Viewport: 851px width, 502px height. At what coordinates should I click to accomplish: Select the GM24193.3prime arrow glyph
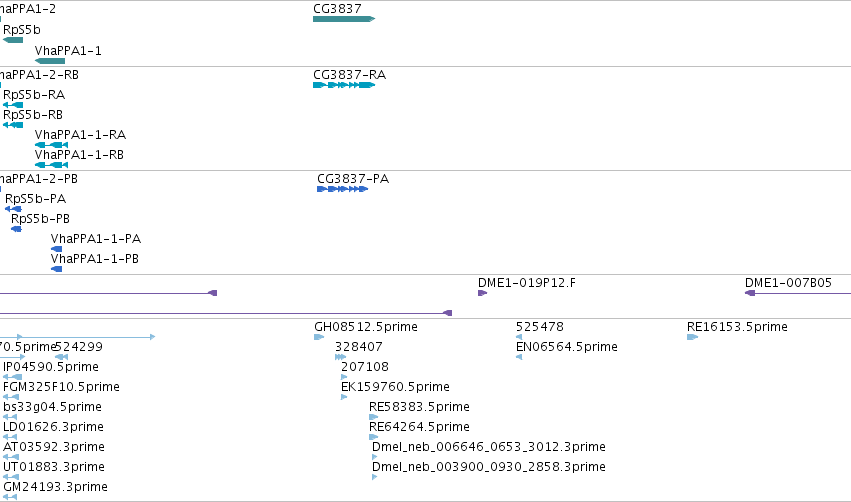coord(10,497)
